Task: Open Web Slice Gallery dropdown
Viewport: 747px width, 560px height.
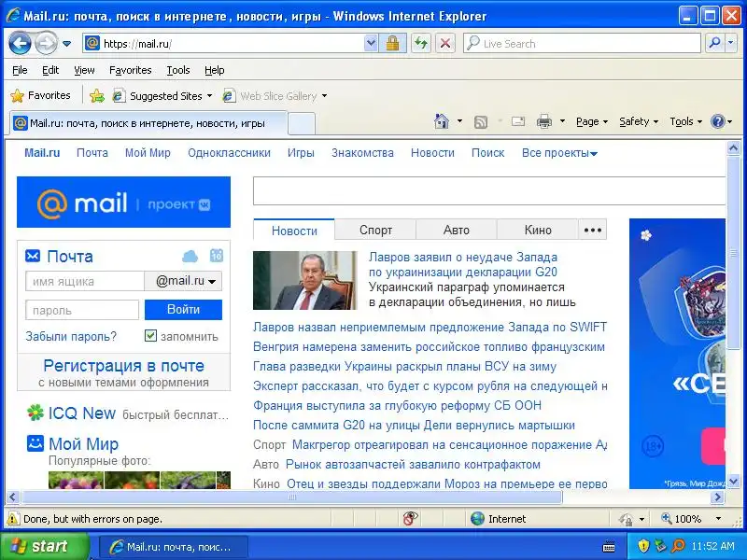Action: 275,96
